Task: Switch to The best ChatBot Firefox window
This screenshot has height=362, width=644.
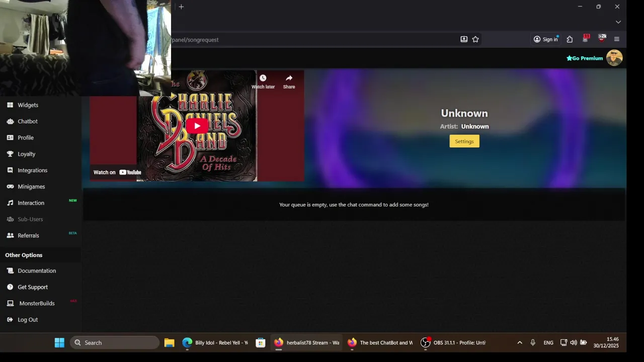Action: pos(380,342)
